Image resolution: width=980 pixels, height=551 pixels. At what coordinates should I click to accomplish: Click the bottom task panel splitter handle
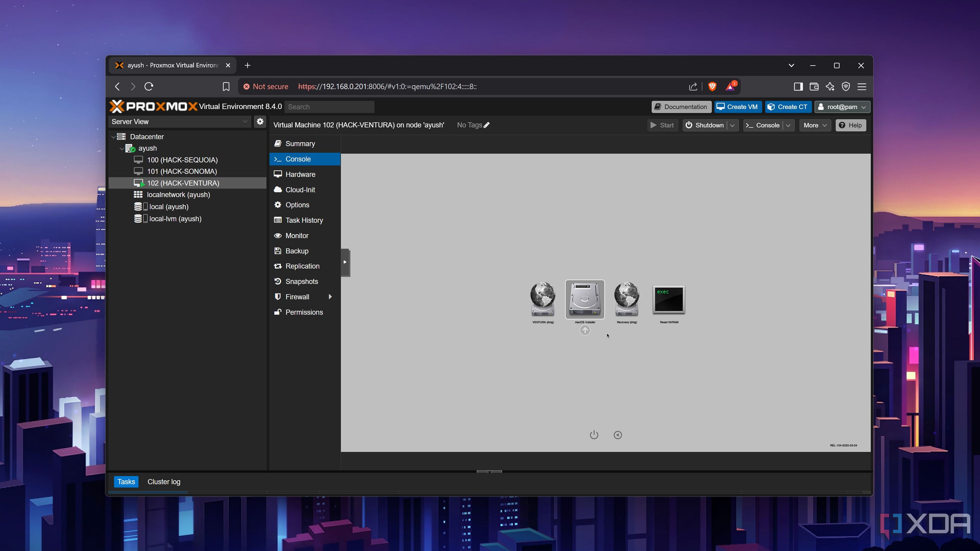(x=489, y=471)
